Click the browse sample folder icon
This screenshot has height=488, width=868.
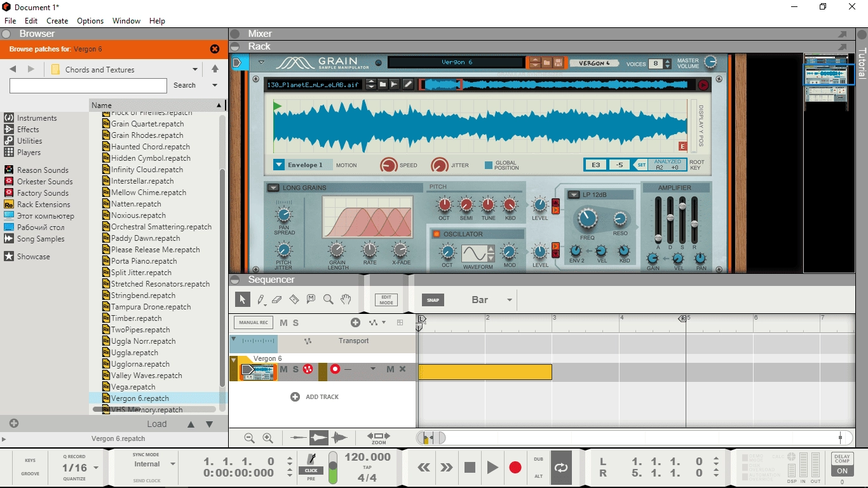click(383, 85)
